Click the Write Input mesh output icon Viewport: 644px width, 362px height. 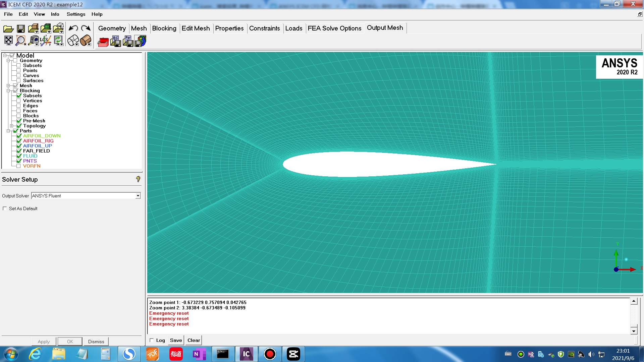[141, 41]
